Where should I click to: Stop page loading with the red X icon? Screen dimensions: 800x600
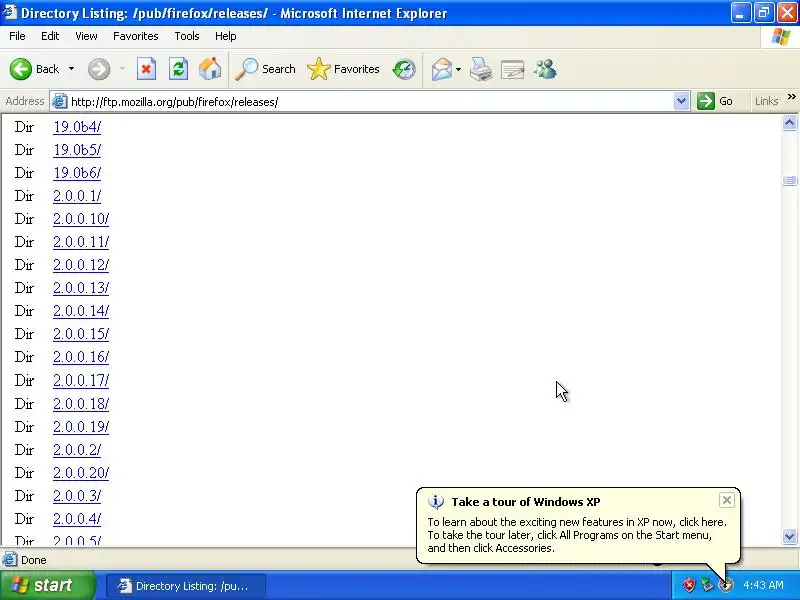pos(146,69)
